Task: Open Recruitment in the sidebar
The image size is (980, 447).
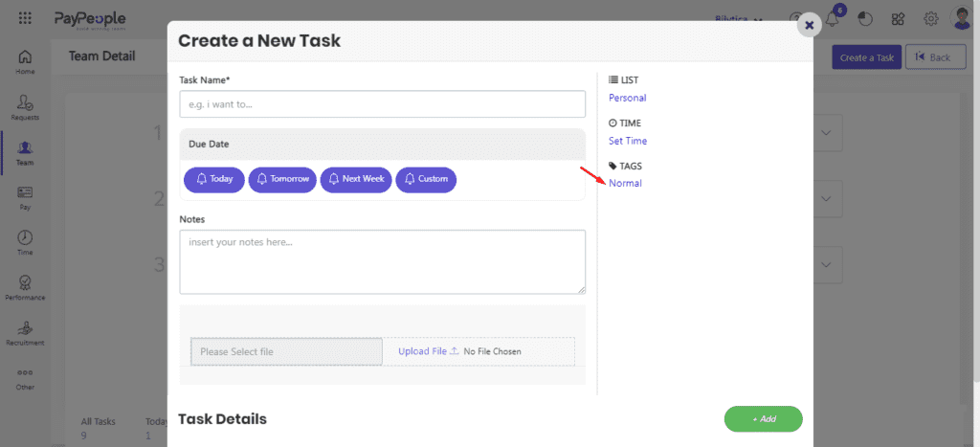Action: (25, 333)
